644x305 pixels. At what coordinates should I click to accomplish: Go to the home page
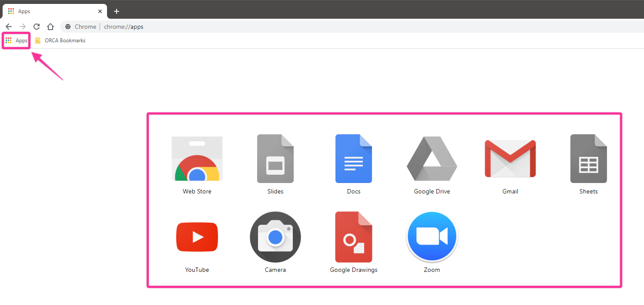50,27
